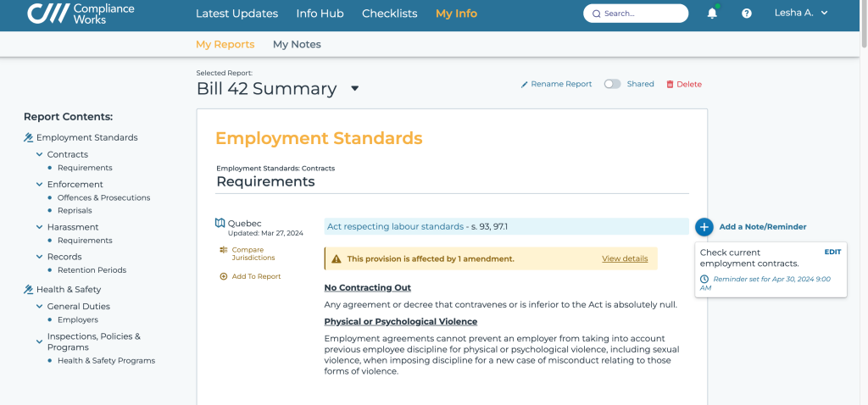Open Requirements under Contracts
Screen dimensions: 868x405
point(85,168)
